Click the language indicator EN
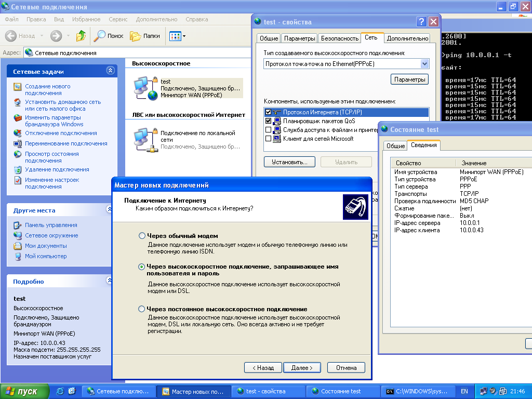This screenshot has height=399, width=532. pyautogui.click(x=464, y=391)
